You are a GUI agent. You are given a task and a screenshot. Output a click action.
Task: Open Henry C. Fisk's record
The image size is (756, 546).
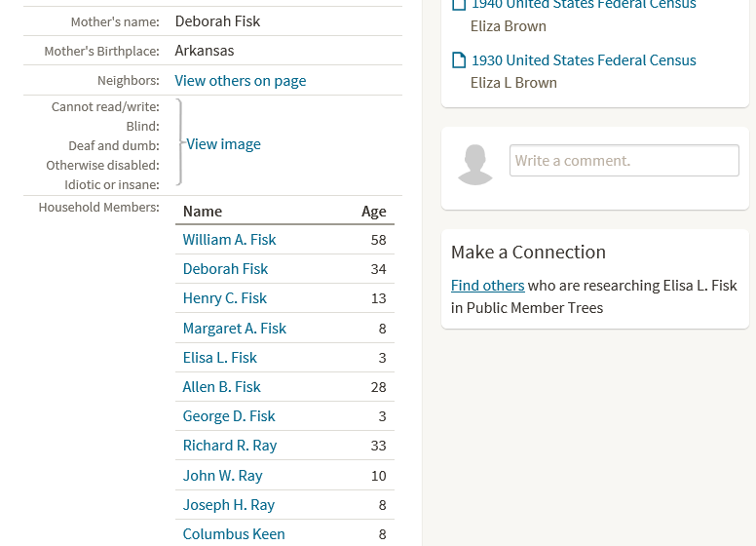pos(225,298)
